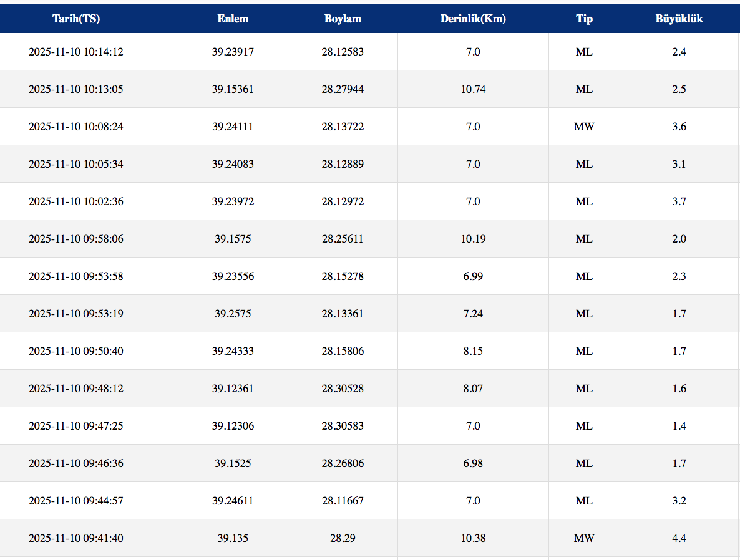Select the MW type in the 10:08:24 row
740x560 pixels.
click(584, 127)
